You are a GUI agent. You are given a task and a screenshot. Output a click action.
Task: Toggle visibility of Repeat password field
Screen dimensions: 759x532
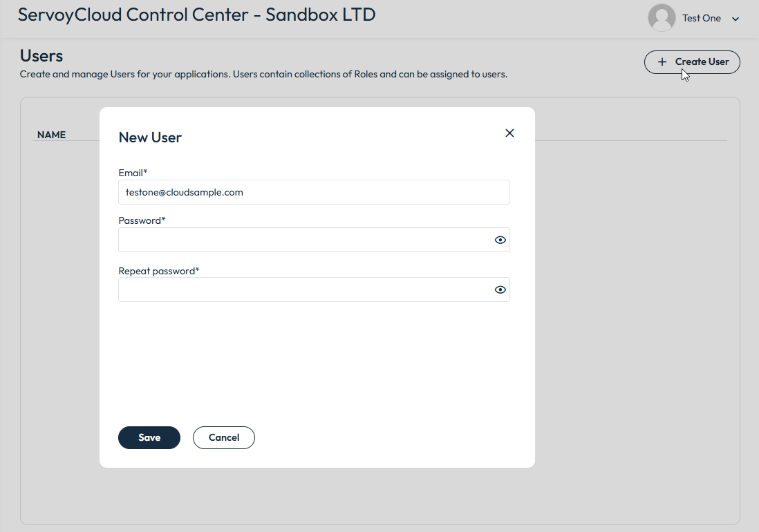pos(500,290)
